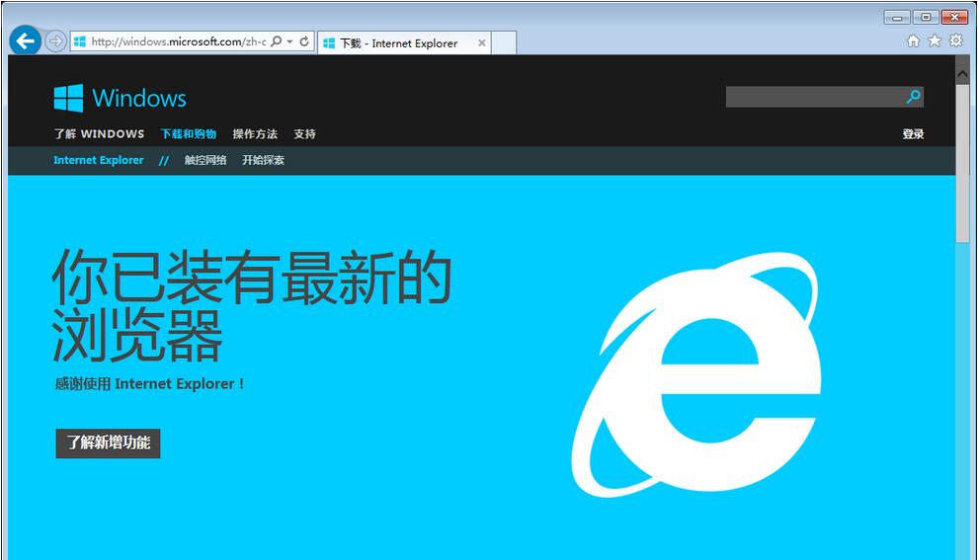Open Tools with the gear icon
978x560 pixels.
[x=955, y=40]
